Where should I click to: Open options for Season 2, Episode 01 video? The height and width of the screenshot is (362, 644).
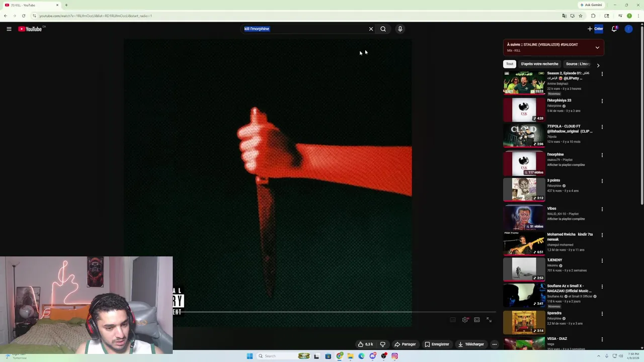pos(602,74)
